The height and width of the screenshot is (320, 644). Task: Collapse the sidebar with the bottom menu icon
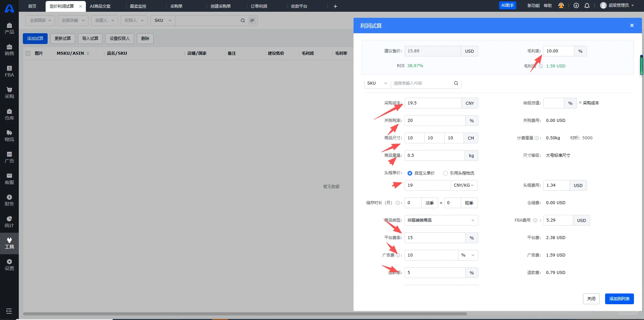(9, 311)
